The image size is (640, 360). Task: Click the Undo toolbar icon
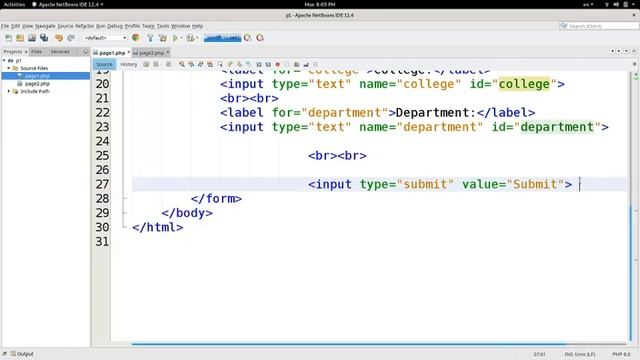(59, 38)
